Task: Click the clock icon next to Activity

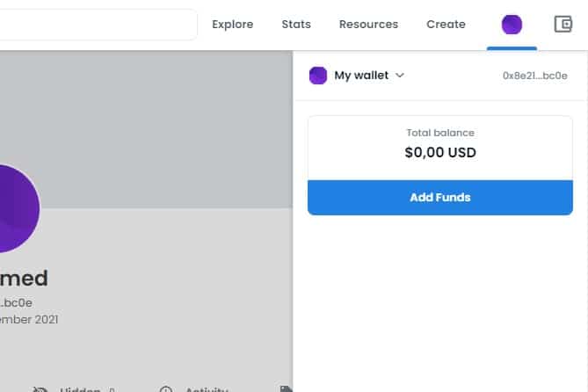Action: tap(166, 388)
